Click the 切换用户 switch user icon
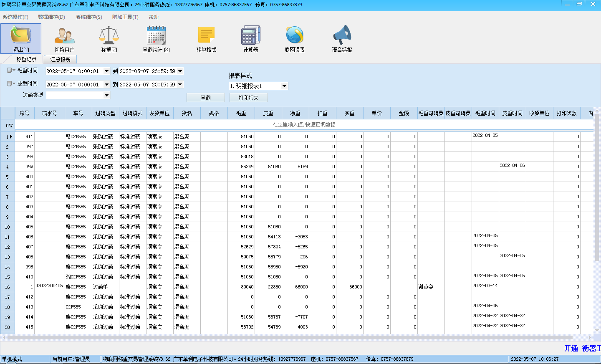601x364 pixels. 64,36
